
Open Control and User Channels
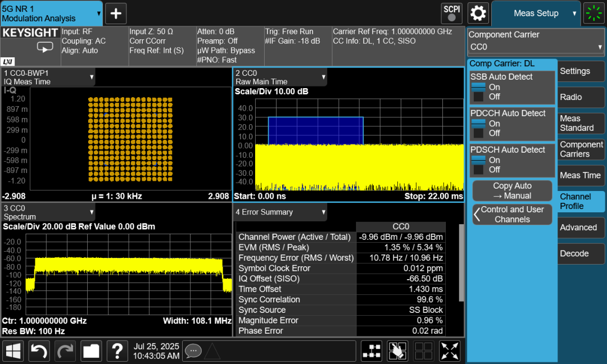pos(512,214)
